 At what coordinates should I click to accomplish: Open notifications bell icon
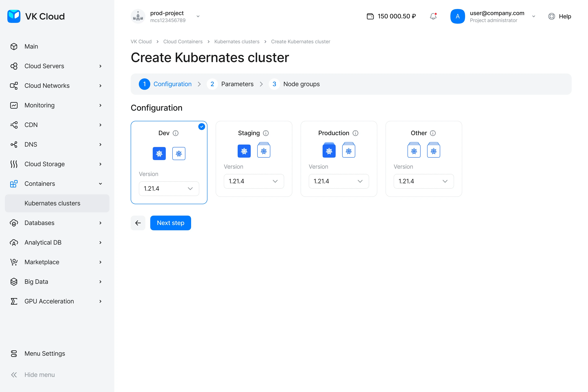click(433, 16)
